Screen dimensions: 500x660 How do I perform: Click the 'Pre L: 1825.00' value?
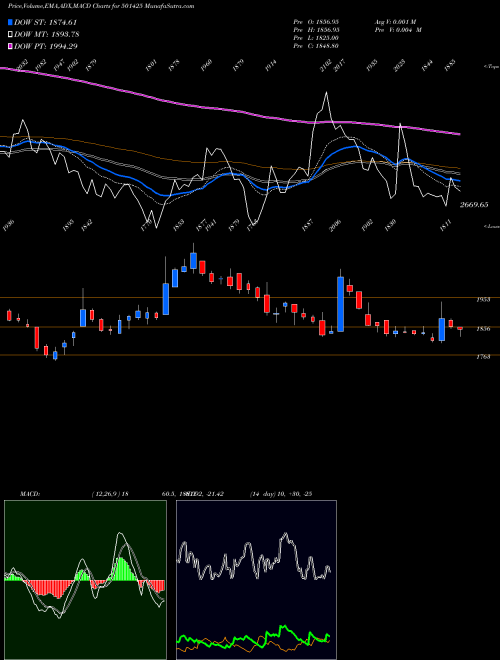pos(316,38)
